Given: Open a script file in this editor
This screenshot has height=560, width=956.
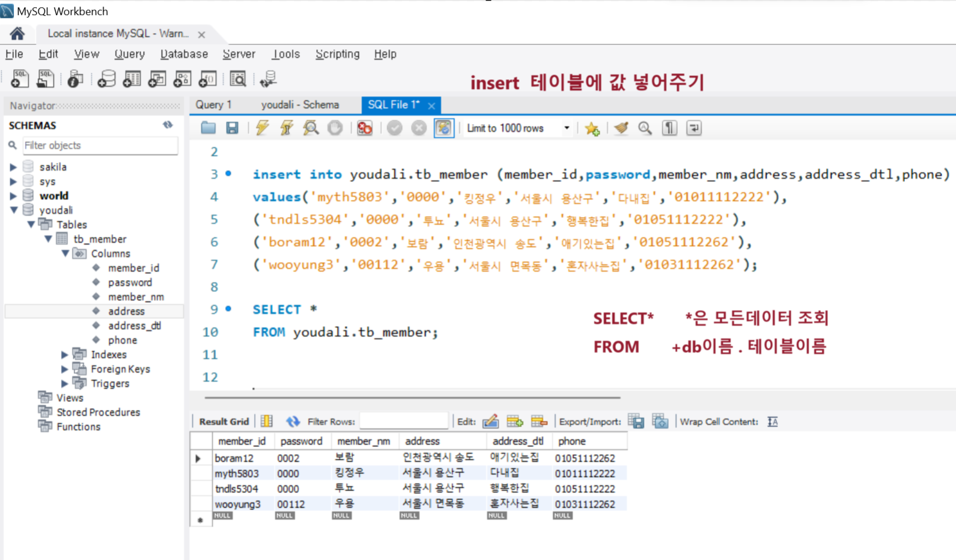Looking at the screenshot, I should pos(209,128).
